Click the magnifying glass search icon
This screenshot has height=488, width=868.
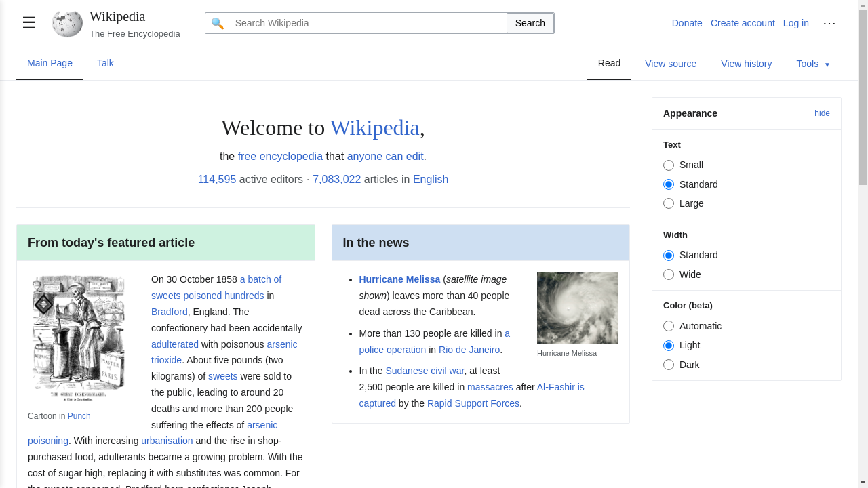(x=217, y=22)
